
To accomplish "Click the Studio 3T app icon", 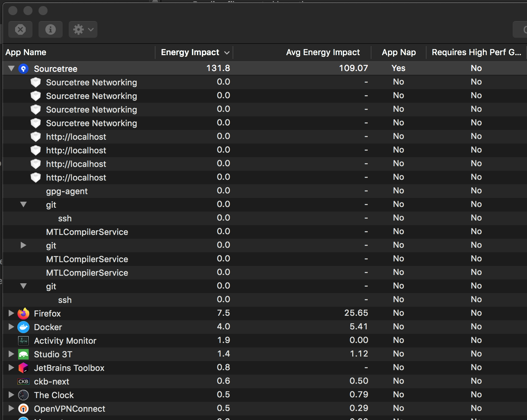I will (x=23, y=354).
